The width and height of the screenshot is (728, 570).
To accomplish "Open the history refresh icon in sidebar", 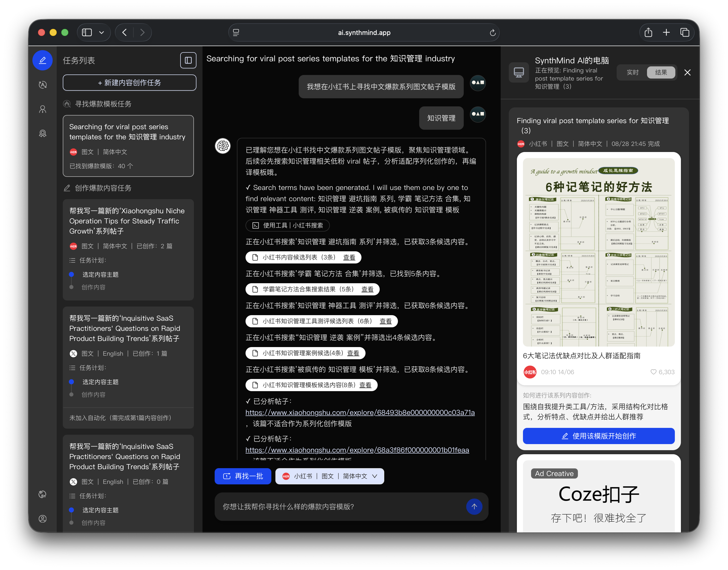I will (x=42, y=85).
